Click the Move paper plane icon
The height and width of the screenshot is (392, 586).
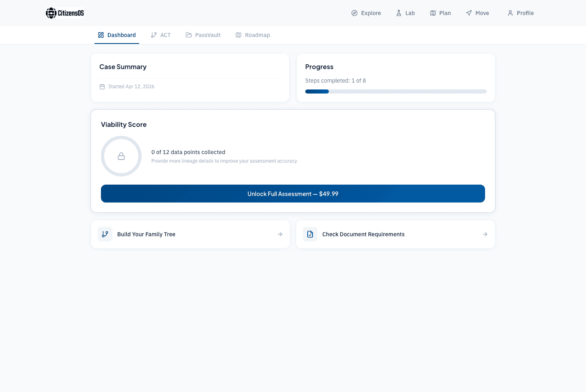(469, 13)
